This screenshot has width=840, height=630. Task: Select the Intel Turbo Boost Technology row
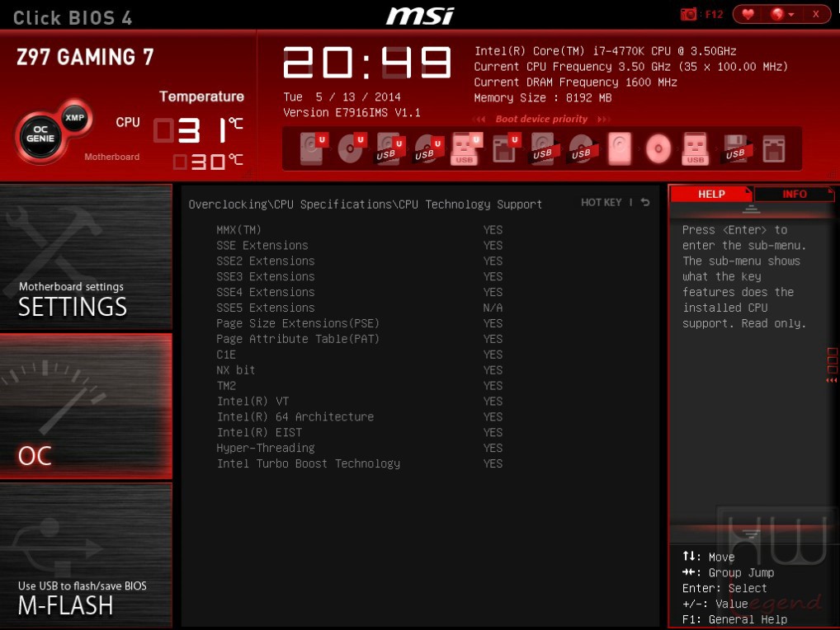pos(360,463)
